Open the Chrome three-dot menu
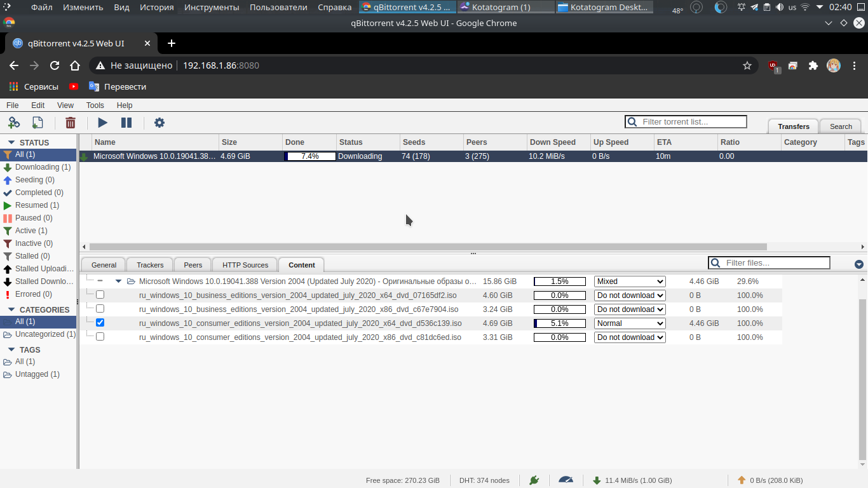This screenshot has width=868, height=488. [855, 65]
